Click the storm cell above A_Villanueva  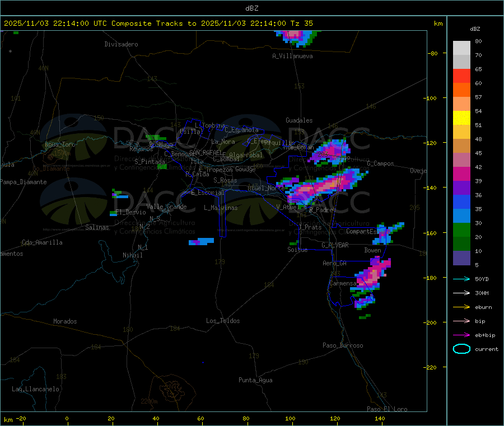pyautogui.click(x=298, y=38)
